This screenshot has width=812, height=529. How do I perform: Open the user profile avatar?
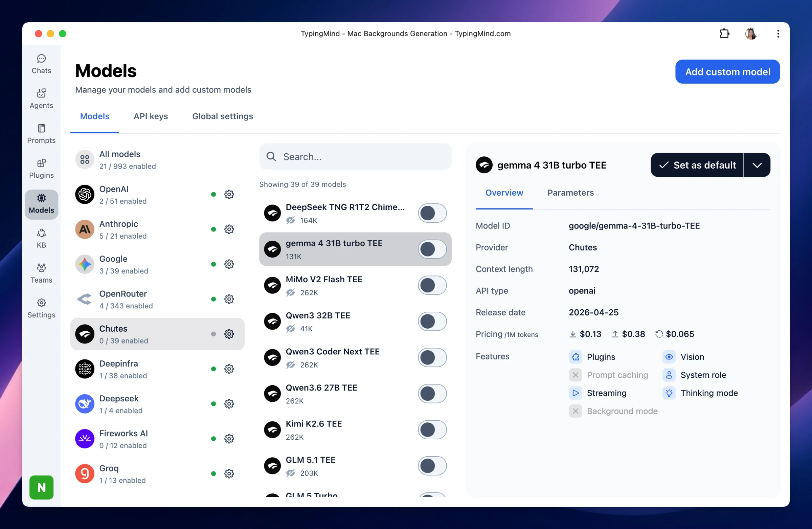(x=750, y=34)
